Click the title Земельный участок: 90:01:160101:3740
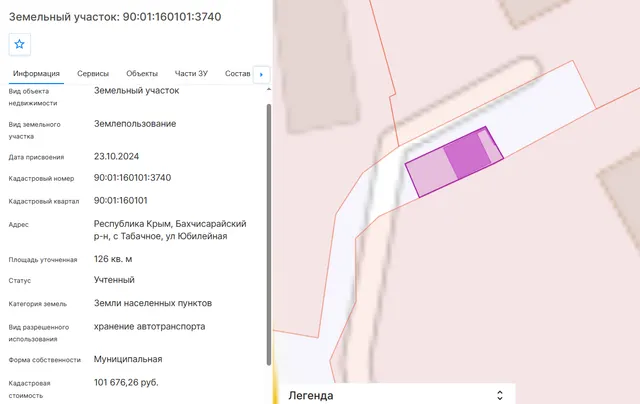The width and height of the screenshot is (640, 404). click(x=115, y=17)
